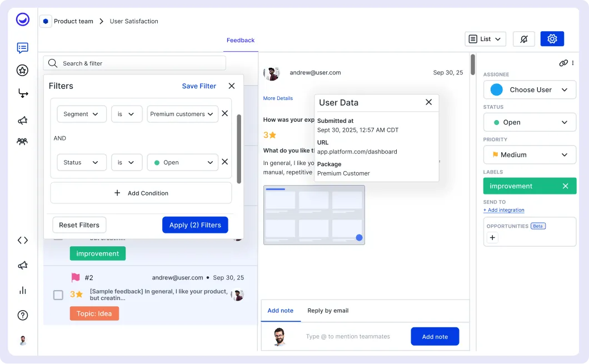Open the Open status value dropdown in Filters

(x=182, y=162)
